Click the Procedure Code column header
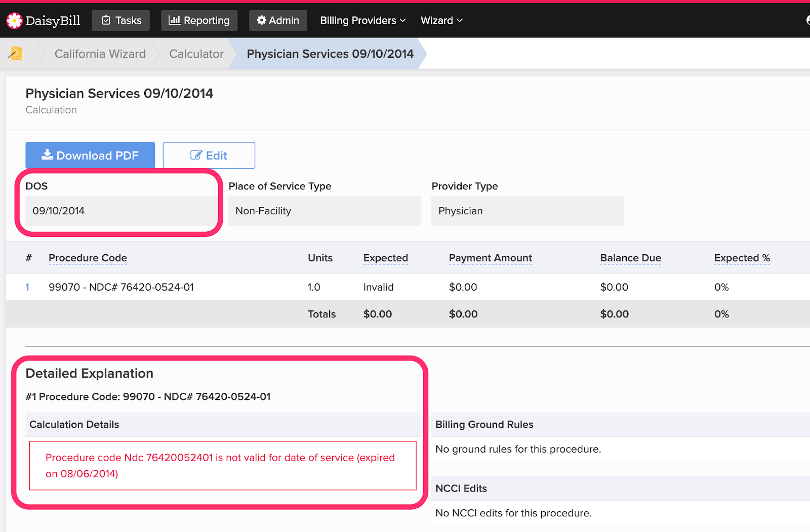The width and height of the screenshot is (810, 532). [x=88, y=258]
